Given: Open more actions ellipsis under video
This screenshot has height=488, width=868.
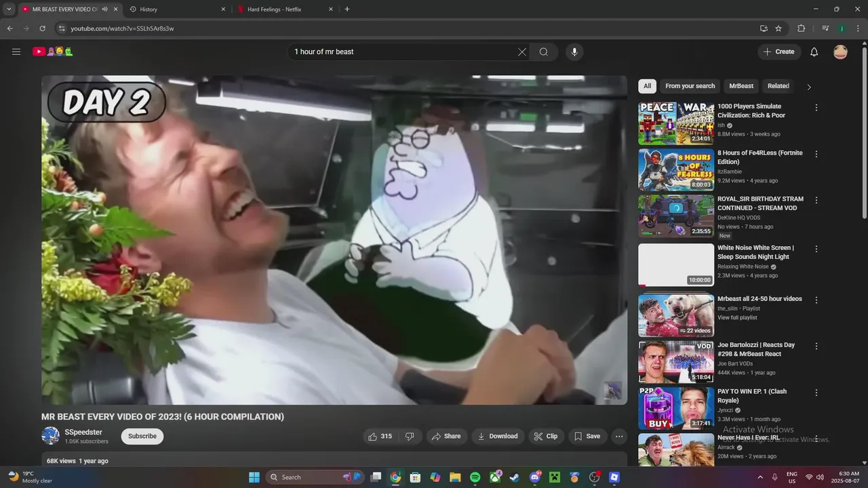Looking at the screenshot, I should (x=619, y=436).
